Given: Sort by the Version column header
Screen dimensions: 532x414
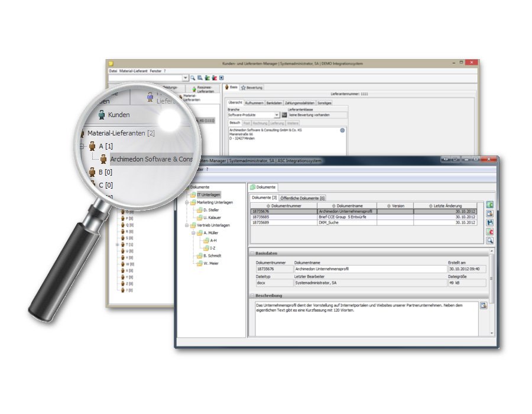Looking at the screenshot, I should pos(395,206).
